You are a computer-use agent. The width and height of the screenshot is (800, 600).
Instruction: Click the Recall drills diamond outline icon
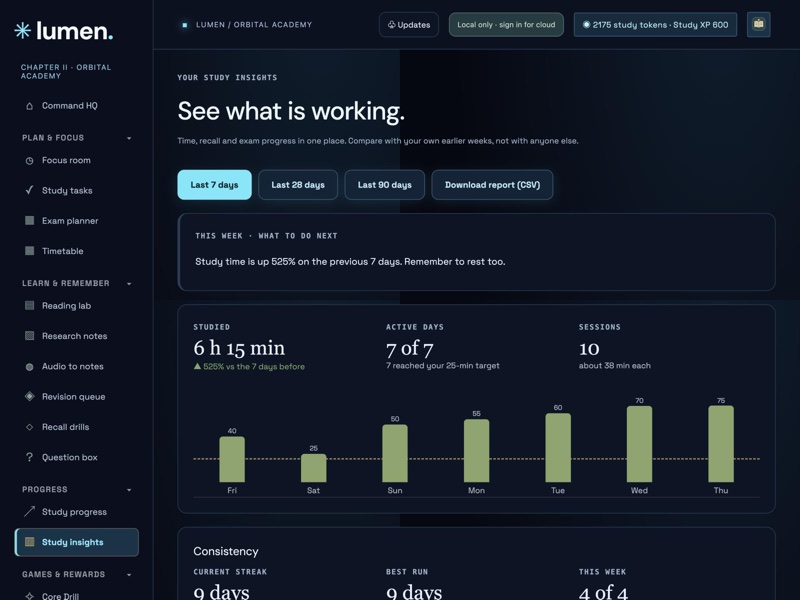click(x=30, y=427)
